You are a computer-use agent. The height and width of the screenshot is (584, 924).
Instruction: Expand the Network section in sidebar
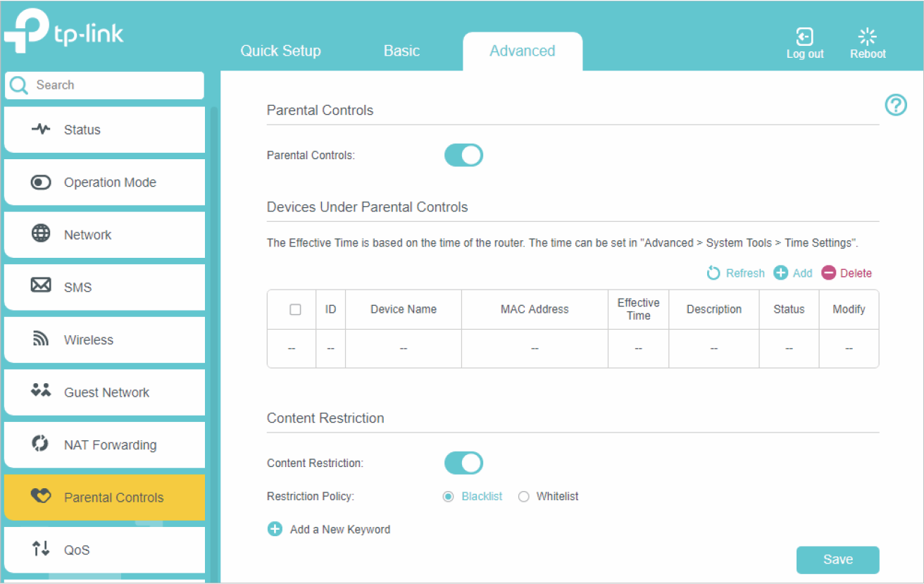(x=87, y=235)
